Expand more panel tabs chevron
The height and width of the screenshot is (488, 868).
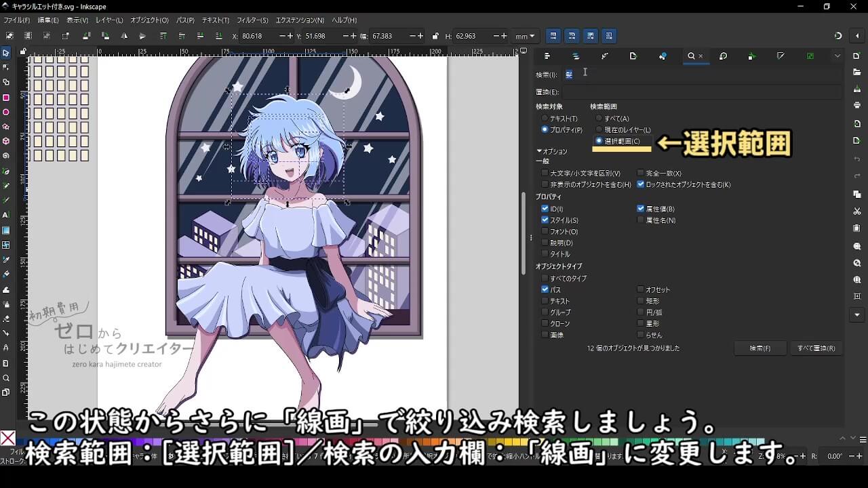pyautogui.click(x=837, y=56)
